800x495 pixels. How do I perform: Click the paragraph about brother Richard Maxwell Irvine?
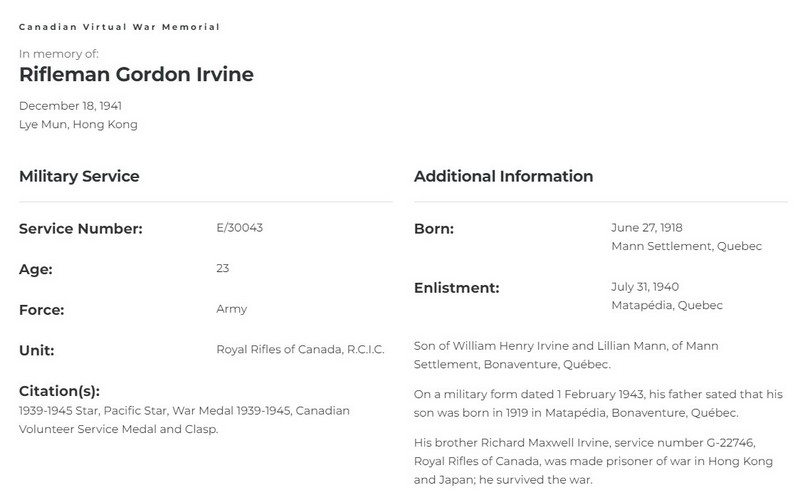(593, 461)
